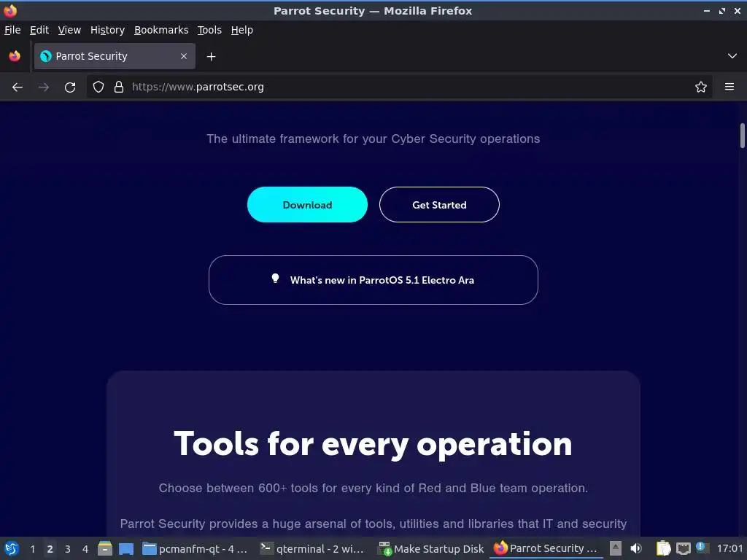Click the 17:01 clock
Image resolution: width=747 pixels, height=560 pixels.
pyautogui.click(x=729, y=548)
